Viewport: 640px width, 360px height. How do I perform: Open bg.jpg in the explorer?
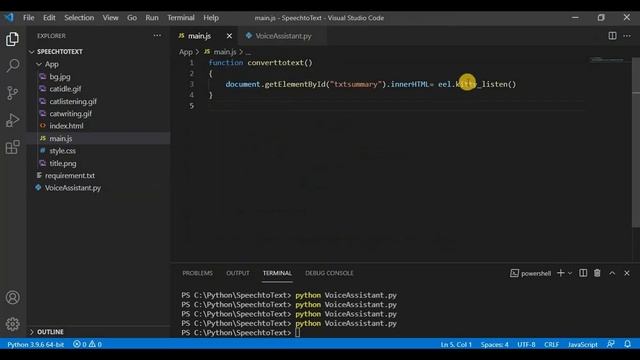60,76
